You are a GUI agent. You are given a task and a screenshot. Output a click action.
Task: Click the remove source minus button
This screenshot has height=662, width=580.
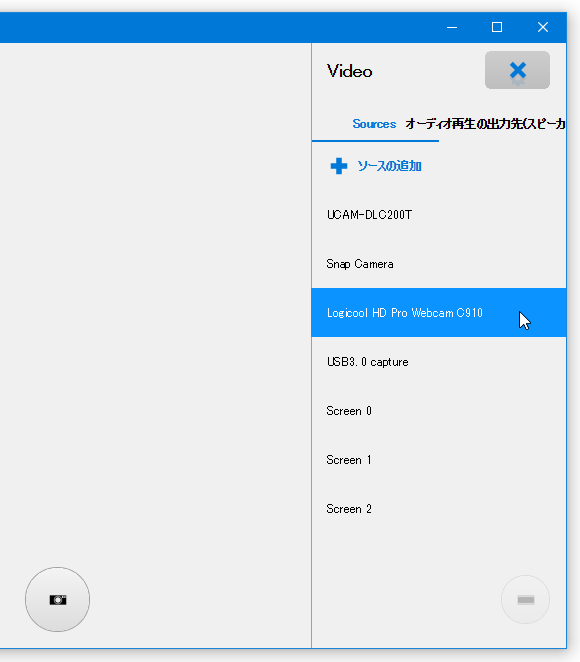pos(526,600)
